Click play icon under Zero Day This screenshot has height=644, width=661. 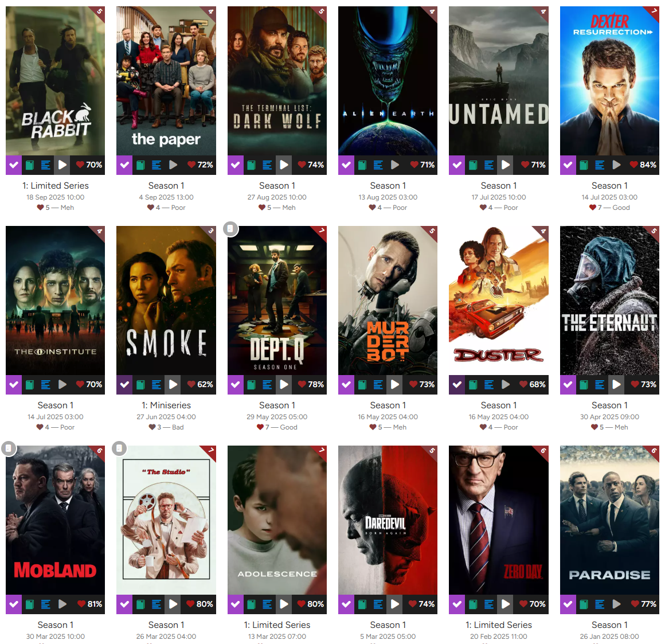tap(506, 604)
